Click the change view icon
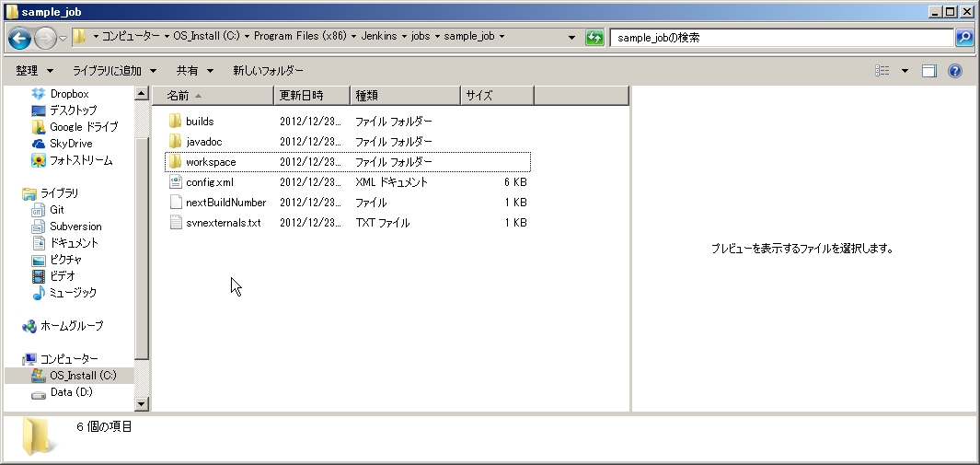The image size is (980, 465). pyautogui.click(x=882, y=71)
